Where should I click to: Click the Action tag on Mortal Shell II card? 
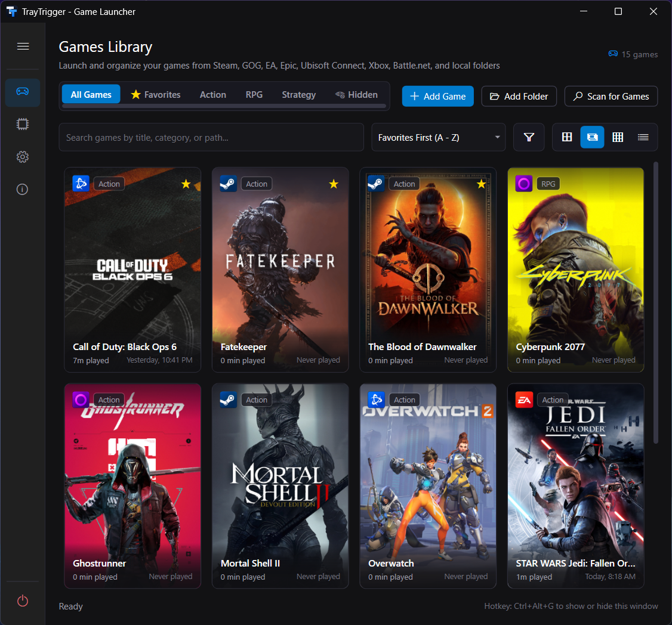click(256, 400)
